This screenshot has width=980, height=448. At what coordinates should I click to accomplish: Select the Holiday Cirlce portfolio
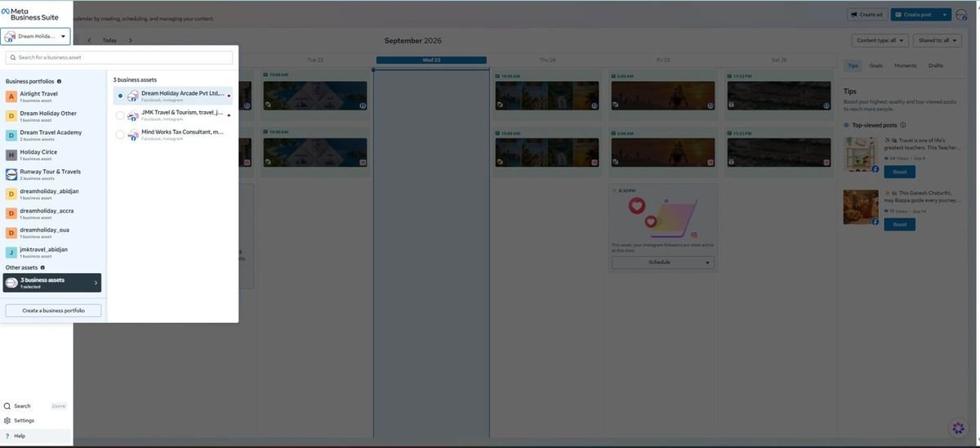(54, 155)
